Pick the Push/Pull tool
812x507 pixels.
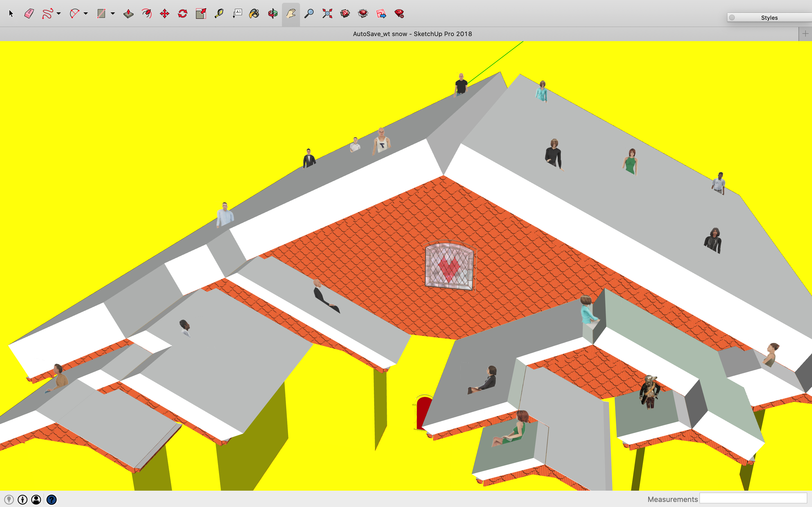click(x=129, y=14)
